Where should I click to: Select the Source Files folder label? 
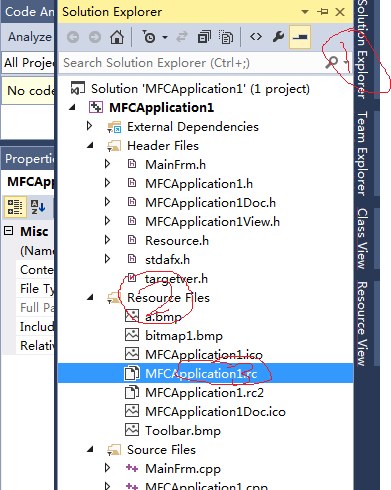click(x=161, y=450)
